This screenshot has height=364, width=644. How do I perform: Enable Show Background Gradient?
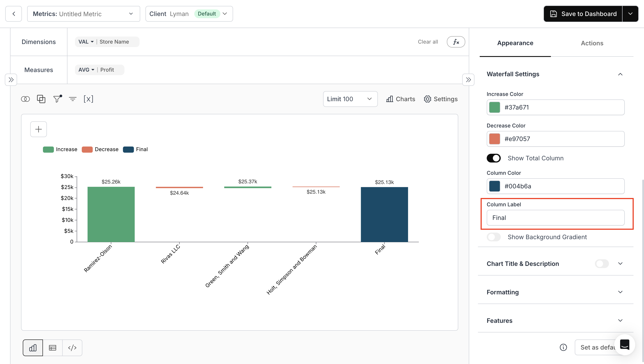[x=494, y=237]
